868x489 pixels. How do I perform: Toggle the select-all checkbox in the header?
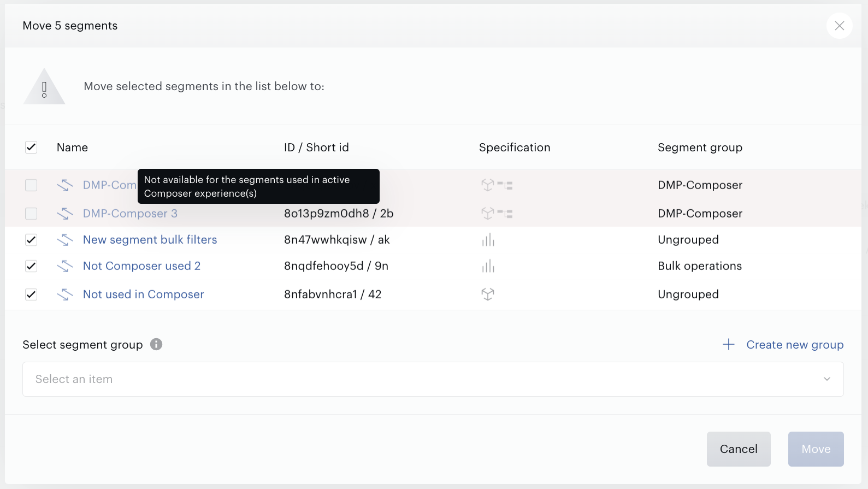(x=31, y=148)
